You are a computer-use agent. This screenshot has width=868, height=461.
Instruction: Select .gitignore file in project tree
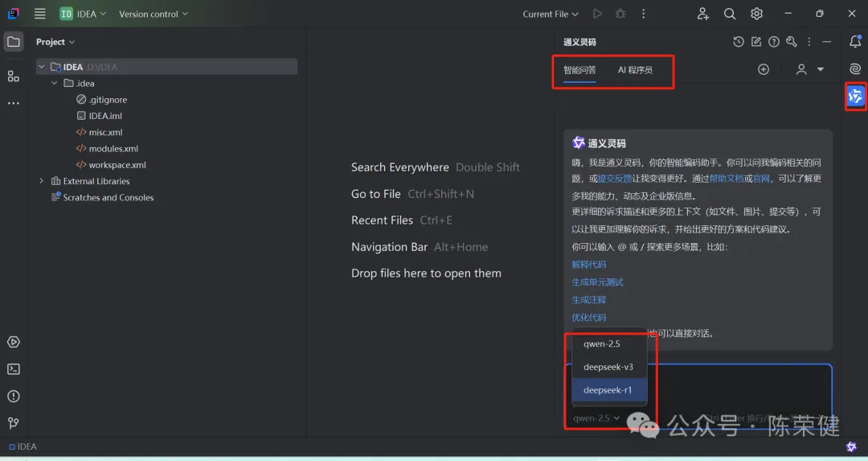[x=101, y=100]
